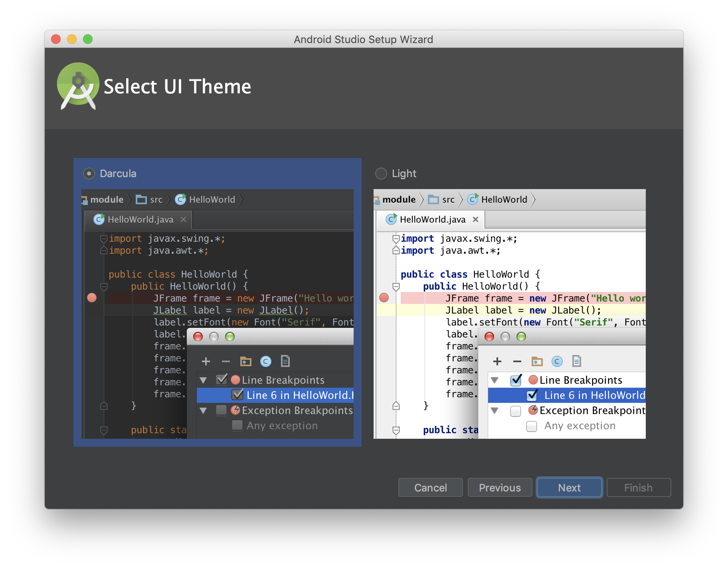Select the Light theme radio button
Screen dimensions: 728x568
381,174
